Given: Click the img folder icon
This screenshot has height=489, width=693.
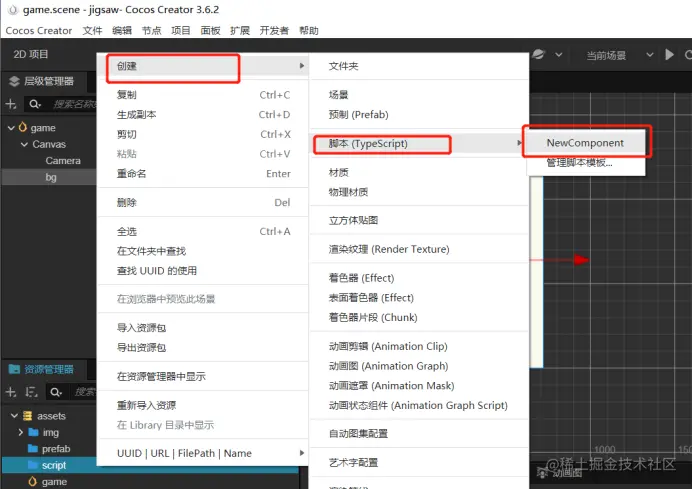Looking at the screenshot, I should 33,432.
